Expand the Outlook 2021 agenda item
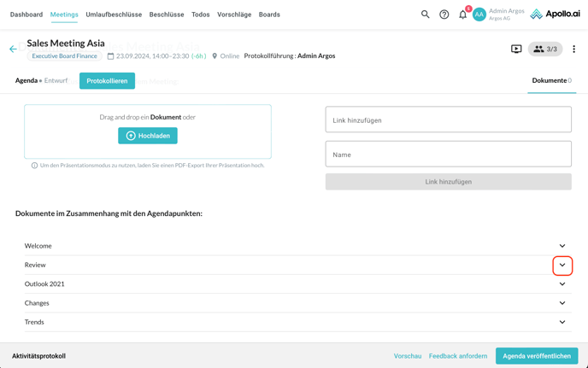 [x=562, y=284]
